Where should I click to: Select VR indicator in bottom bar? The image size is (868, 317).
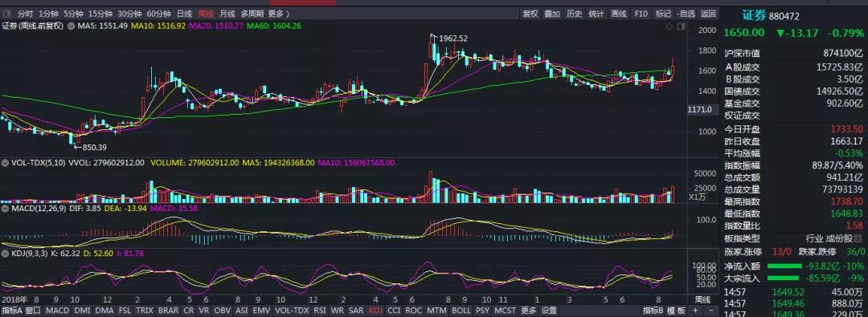[x=203, y=311]
